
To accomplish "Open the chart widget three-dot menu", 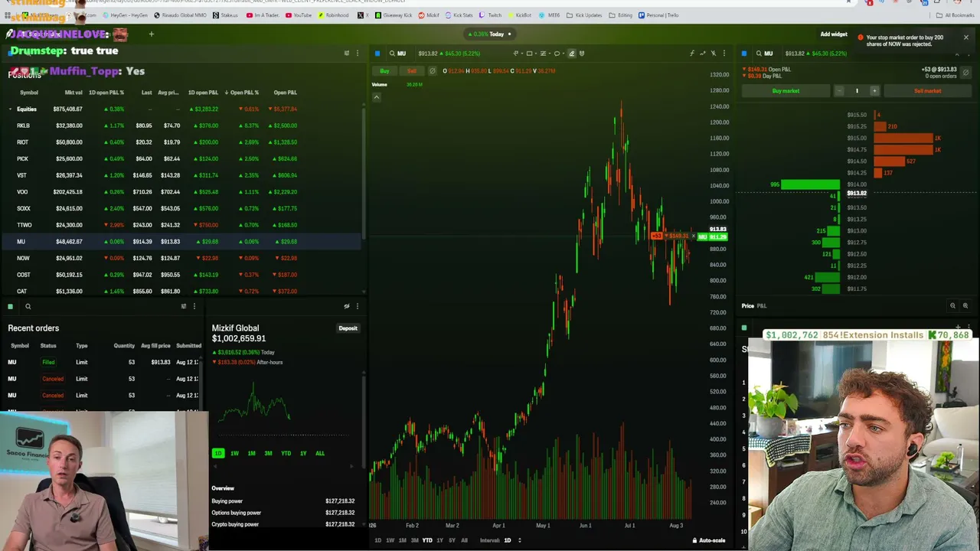I will 724,54.
